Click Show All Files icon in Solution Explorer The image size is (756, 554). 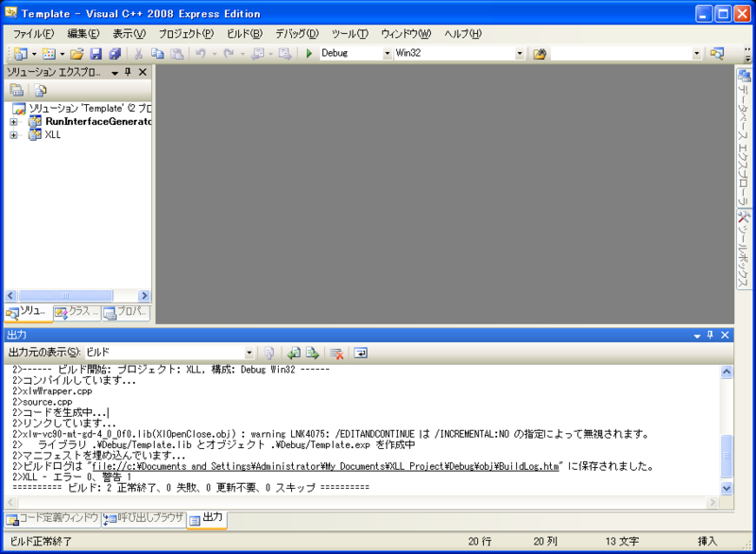(41, 90)
